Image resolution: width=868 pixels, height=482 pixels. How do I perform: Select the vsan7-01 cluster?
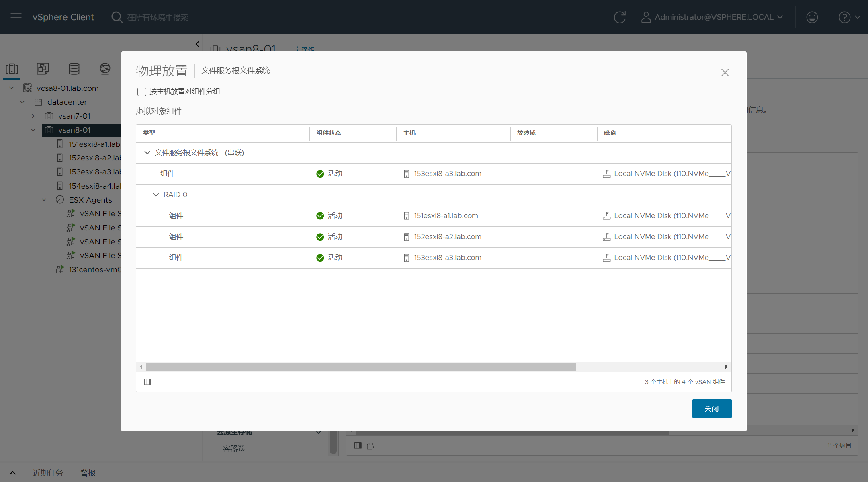pos(74,116)
